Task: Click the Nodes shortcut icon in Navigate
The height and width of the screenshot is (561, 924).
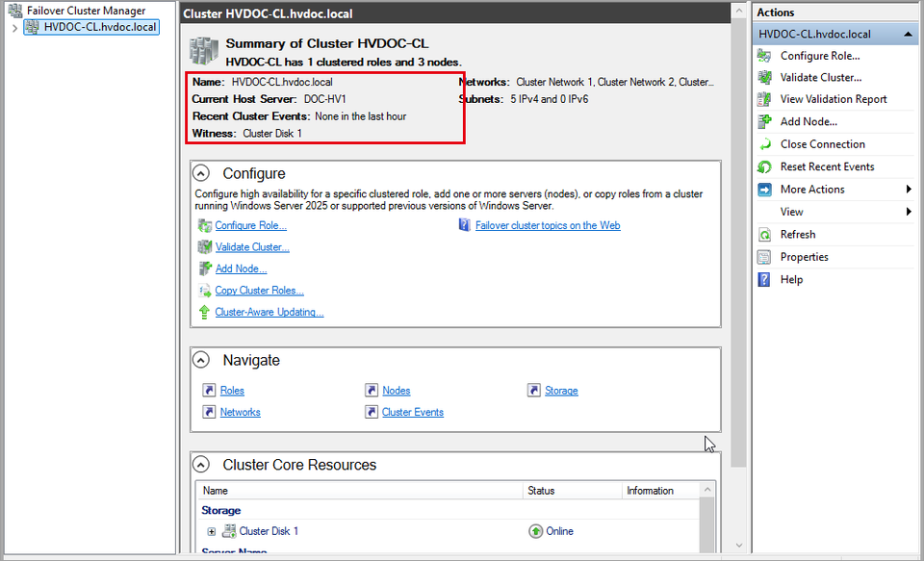Action: pyautogui.click(x=372, y=390)
